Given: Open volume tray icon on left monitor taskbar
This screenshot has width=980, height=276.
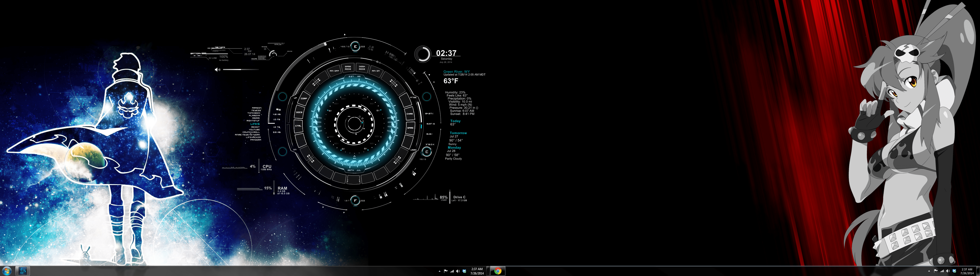Looking at the screenshot, I should [x=458, y=271].
